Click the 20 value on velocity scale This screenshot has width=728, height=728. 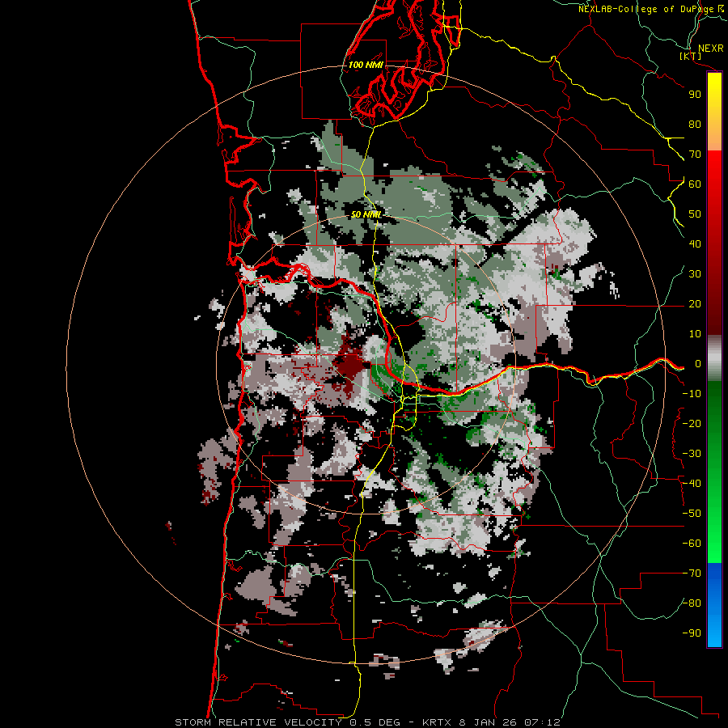(695, 304)
